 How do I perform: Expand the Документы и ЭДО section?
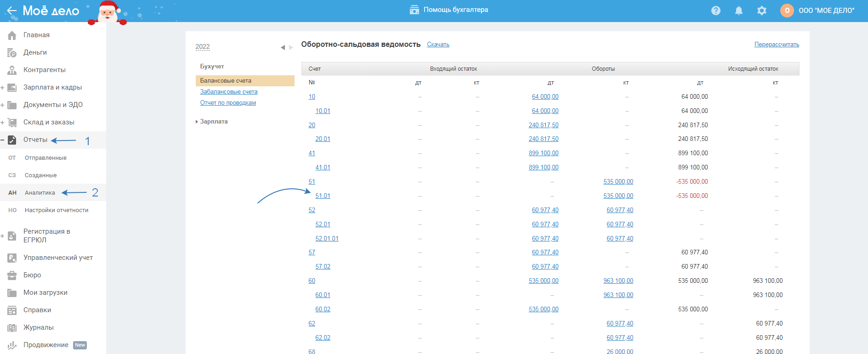tap(2, 105)
